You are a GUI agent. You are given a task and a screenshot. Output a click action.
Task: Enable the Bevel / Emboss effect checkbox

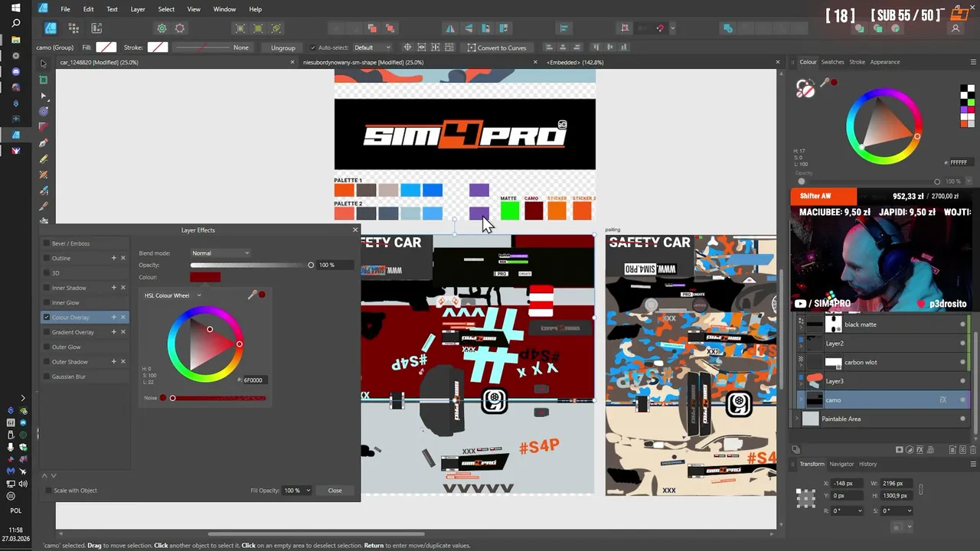[47, 243]
